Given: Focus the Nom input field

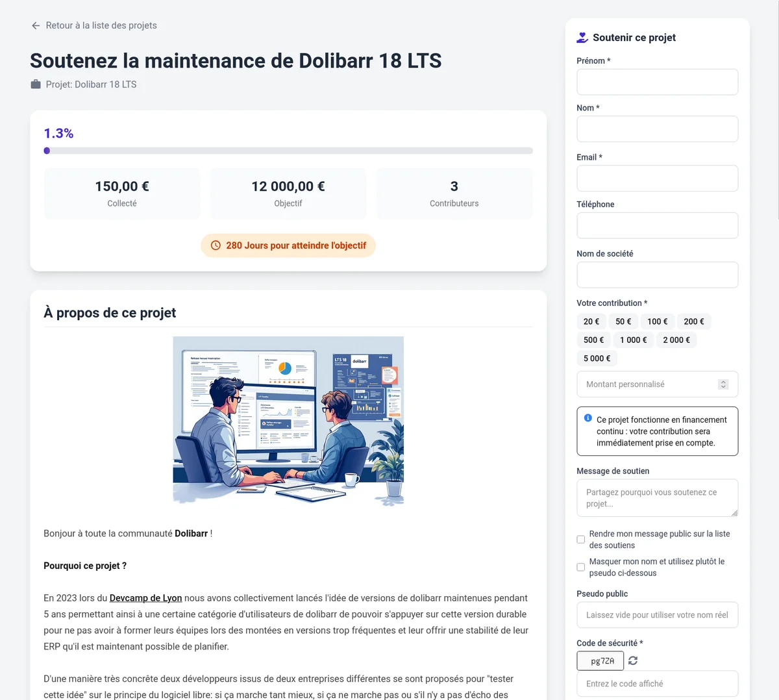Looking at the screenshot, I should pos(657,129).
